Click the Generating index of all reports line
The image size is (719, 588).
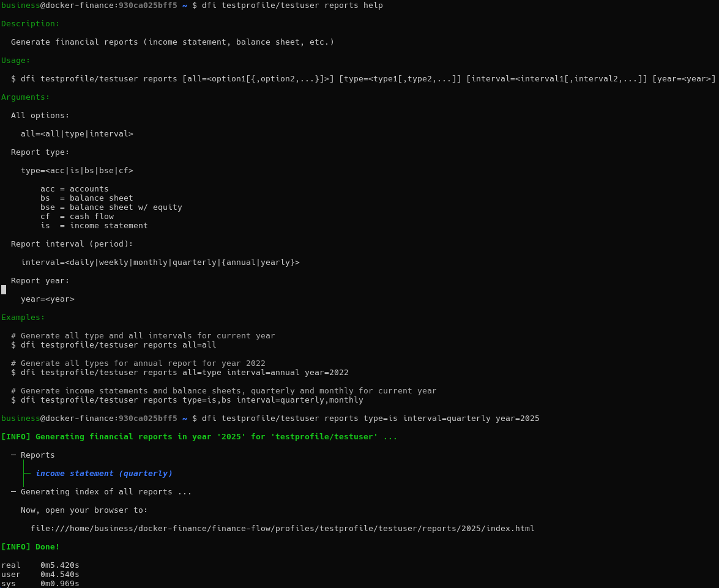pos(106,492)
